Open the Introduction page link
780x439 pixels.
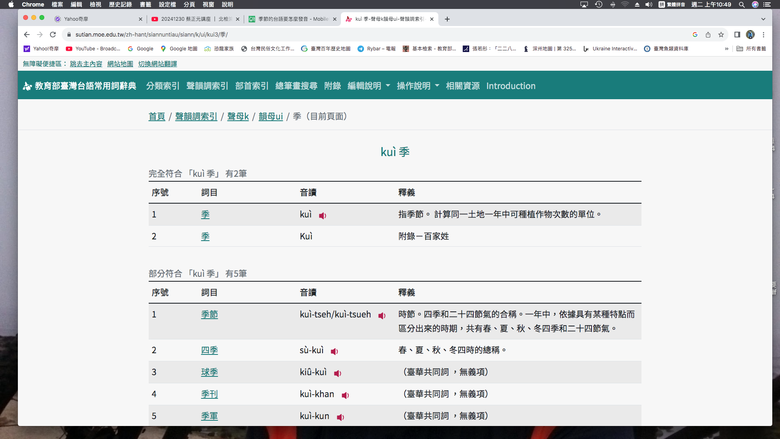pyautogui.click(x=511, y=86)
